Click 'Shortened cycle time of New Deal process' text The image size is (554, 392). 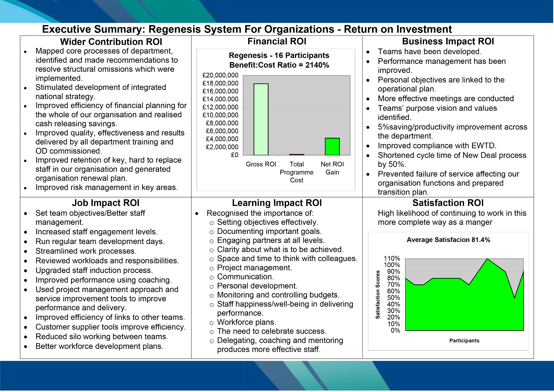coord(452,155)
